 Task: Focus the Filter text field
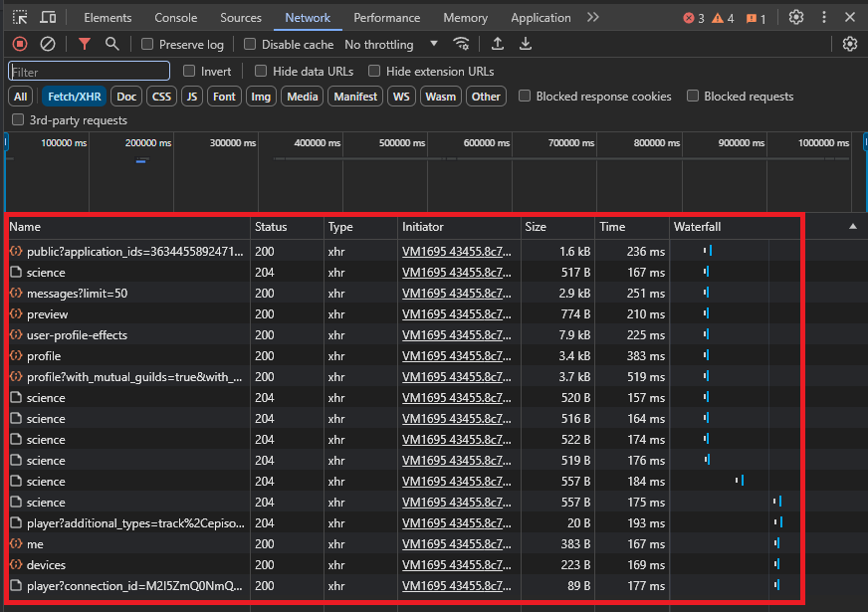(90, 72)
